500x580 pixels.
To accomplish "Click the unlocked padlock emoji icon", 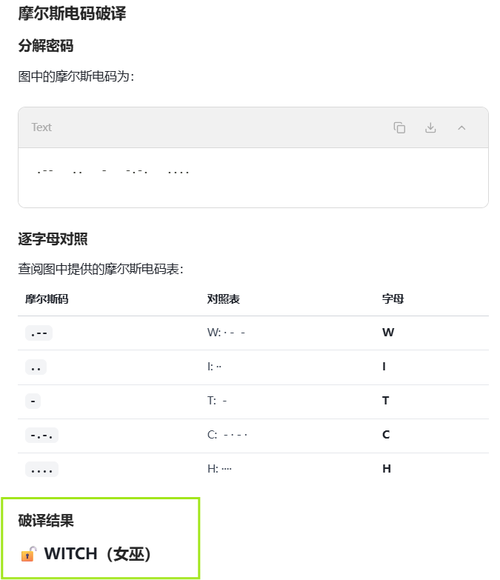I will point(28,554).
